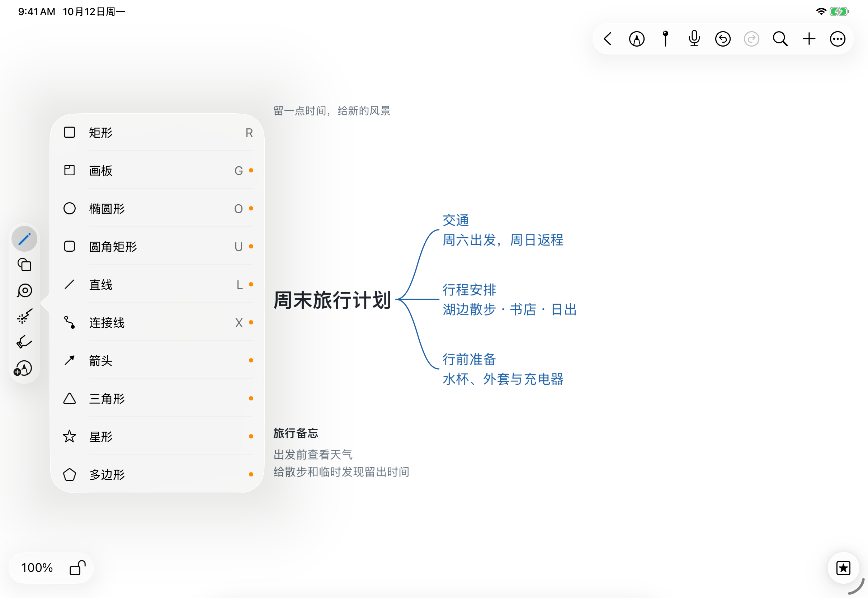Screen dimensions: 868x598
Task: Select 三角形 triangle shape
Action: point(157,398)
